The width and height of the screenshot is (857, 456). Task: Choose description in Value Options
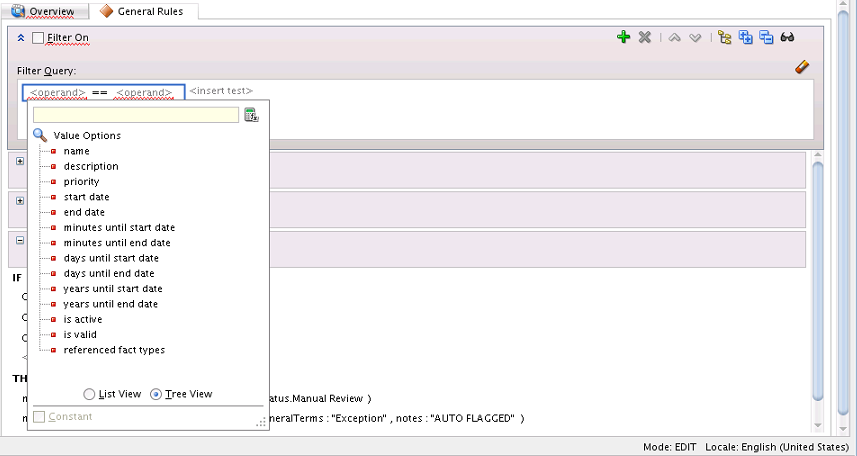coord(91,166)
